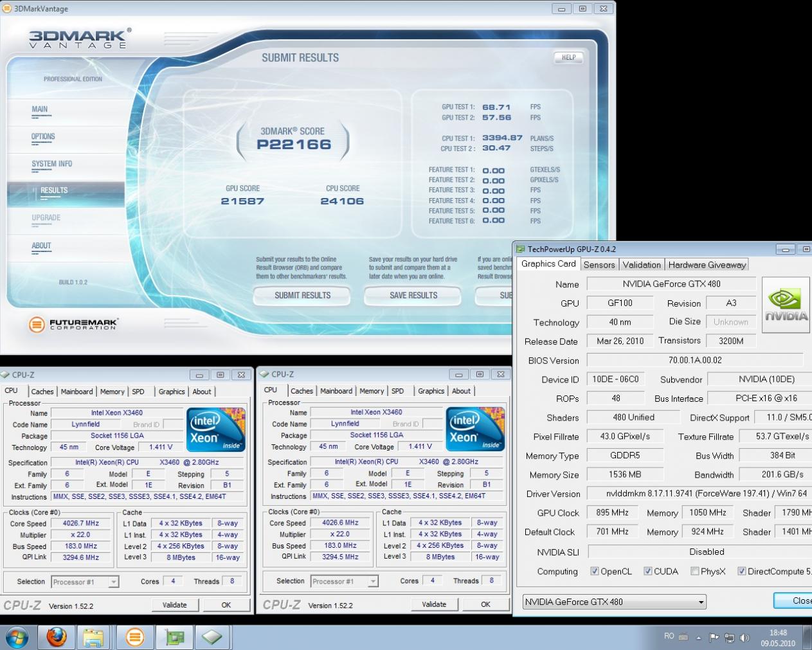Click the GPU-Z Name field GeForce GTX 480
Image resolution: width=812 pixels, height=650 pixels.
click(x=671, y=284)
